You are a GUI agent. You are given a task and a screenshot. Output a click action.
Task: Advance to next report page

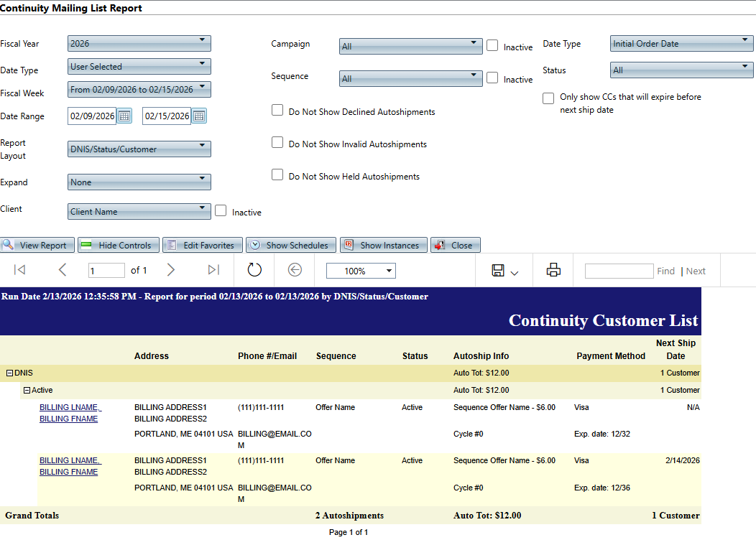[170, 270]
